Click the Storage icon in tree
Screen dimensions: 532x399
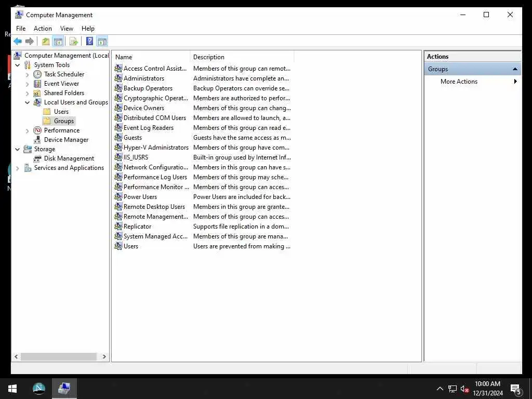click(28, 149)
